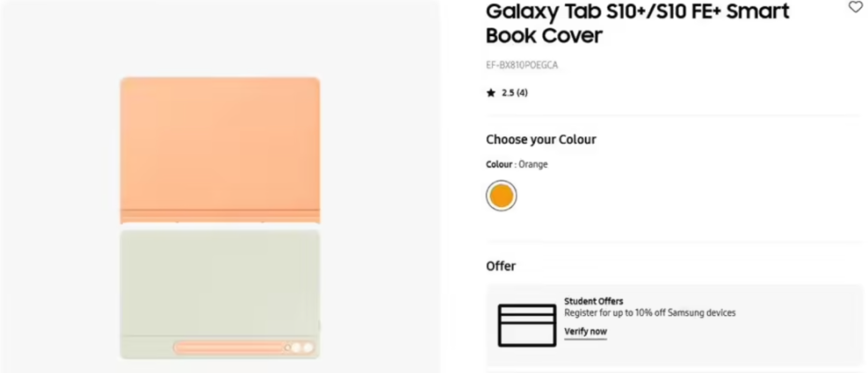Click the black star rating icon
This screenshot has width=868, height=373.
coord(491,92)
